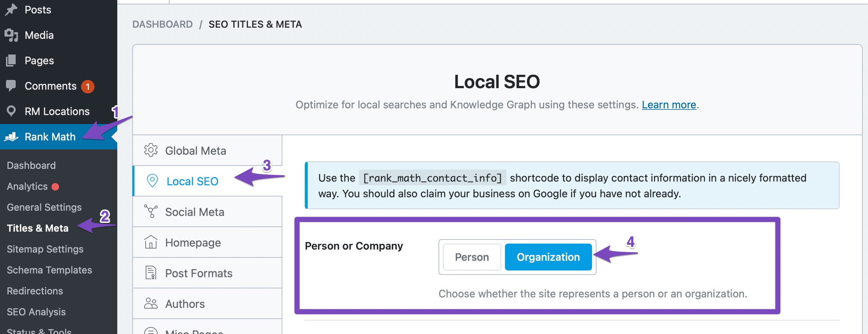Click the Homepage house icon

click(x=151, y=242)
